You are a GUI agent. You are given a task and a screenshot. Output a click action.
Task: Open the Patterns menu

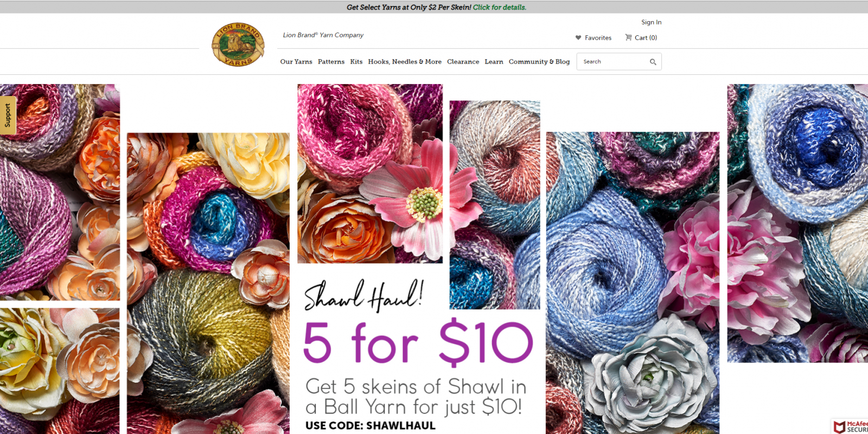point(331,62)
